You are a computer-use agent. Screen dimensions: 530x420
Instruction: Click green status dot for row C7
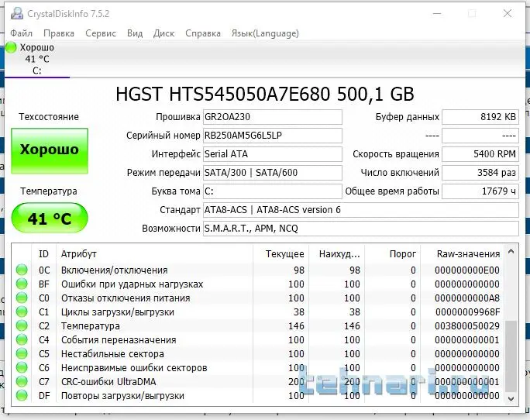(x=22, y=381)
